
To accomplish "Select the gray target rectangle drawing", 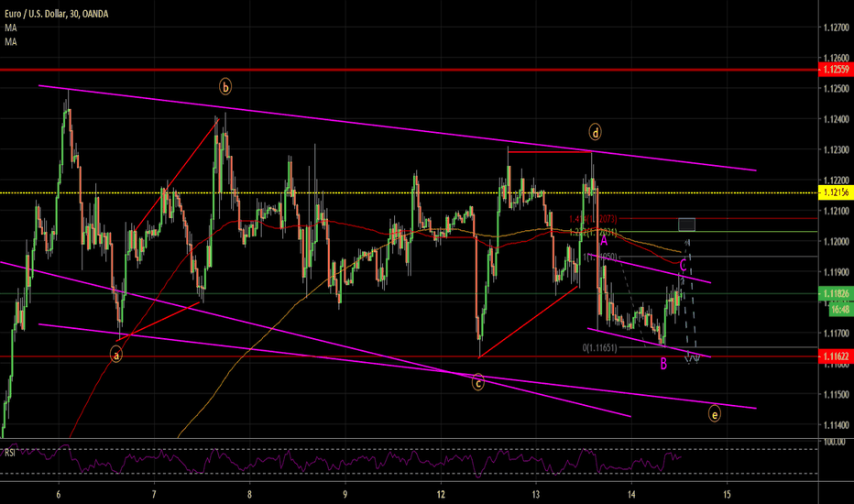I will tap(687, 225).
